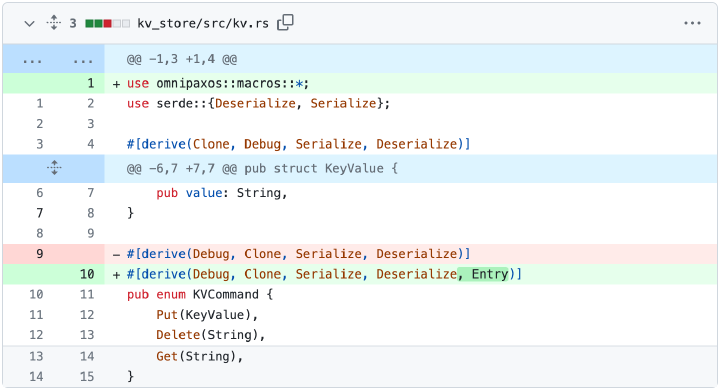
Task: Expand hidden lines between hunks
Action: point(54,168)
